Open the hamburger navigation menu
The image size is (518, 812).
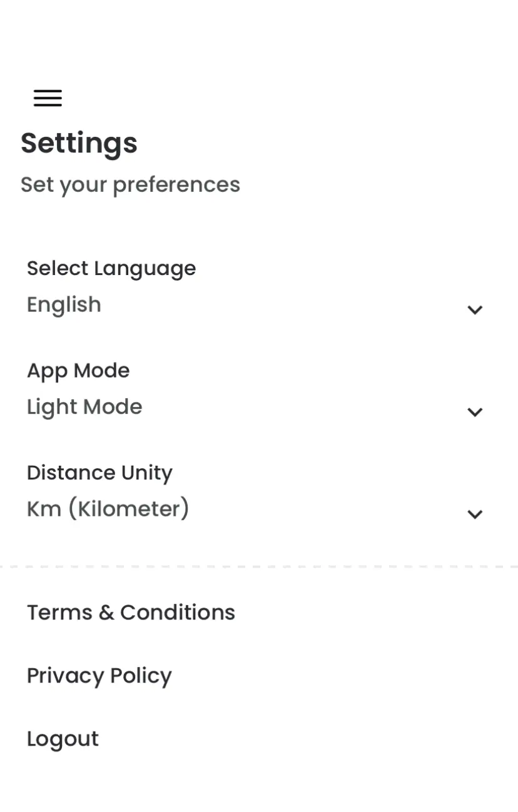click(x=48, y=98)
